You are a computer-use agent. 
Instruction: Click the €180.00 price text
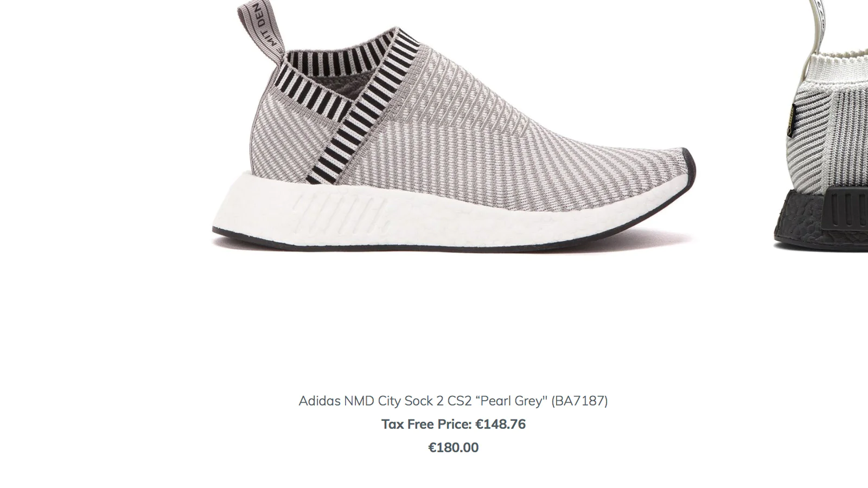coord(453,447)
